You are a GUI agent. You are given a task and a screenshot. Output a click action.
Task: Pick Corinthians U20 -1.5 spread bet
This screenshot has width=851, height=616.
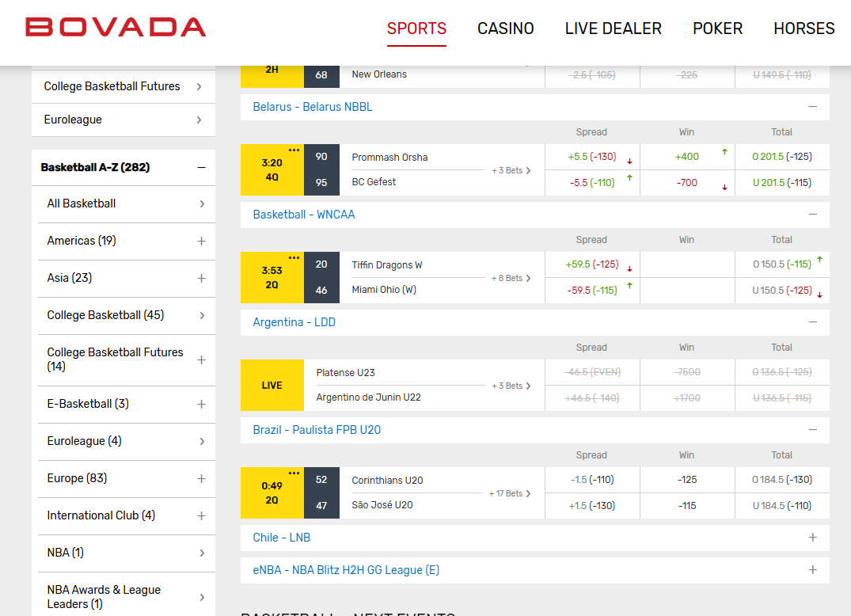[x=592, y=480]
